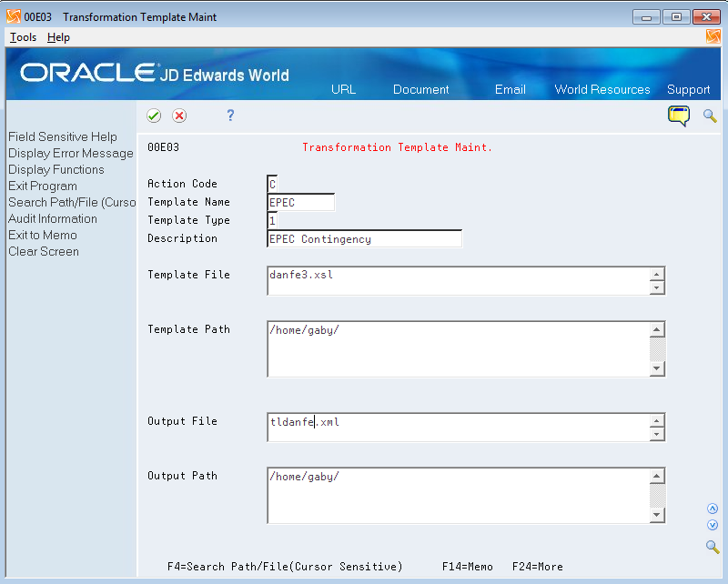Image resolution: width=728 pixels, height=584 pixels.
Task: Click the Output Path text area
Action: pos(459,496)
